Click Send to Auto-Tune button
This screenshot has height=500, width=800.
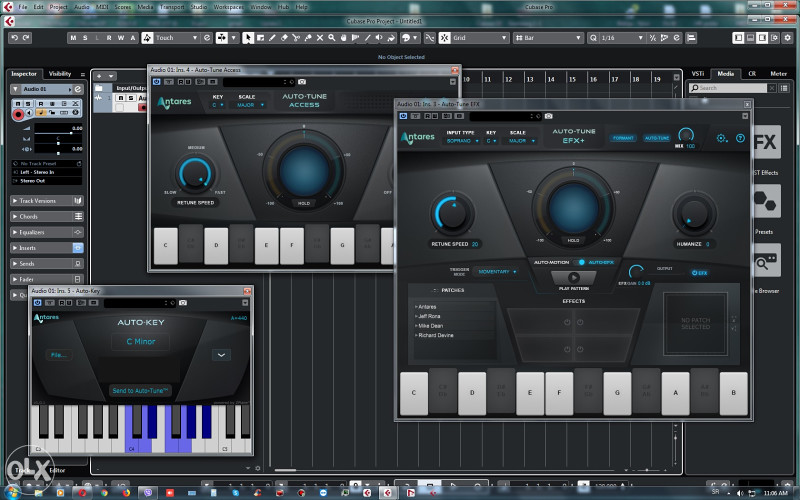tap(140, 391)
